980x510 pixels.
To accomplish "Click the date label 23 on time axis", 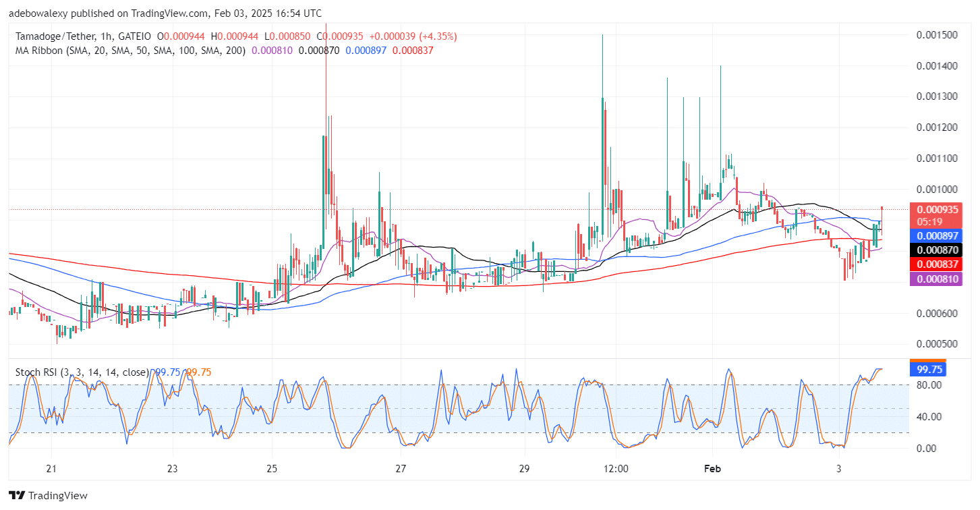I will (173, 469).
